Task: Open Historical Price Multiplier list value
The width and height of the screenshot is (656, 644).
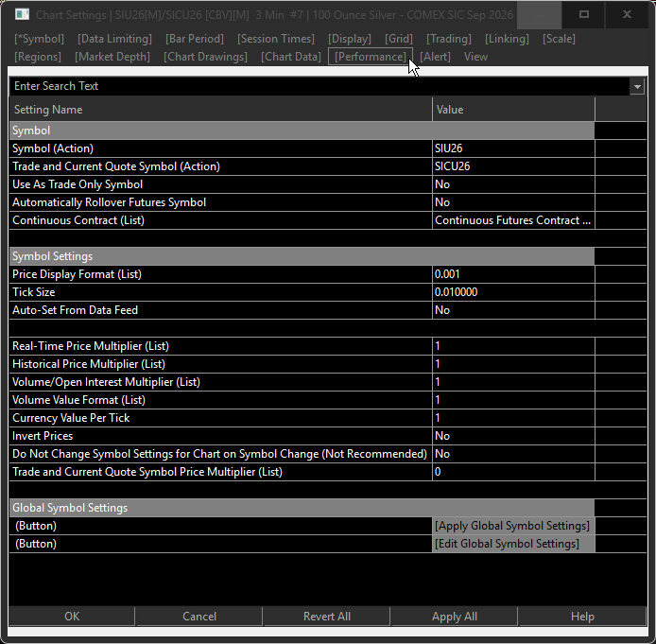Action: coord(513,364)
